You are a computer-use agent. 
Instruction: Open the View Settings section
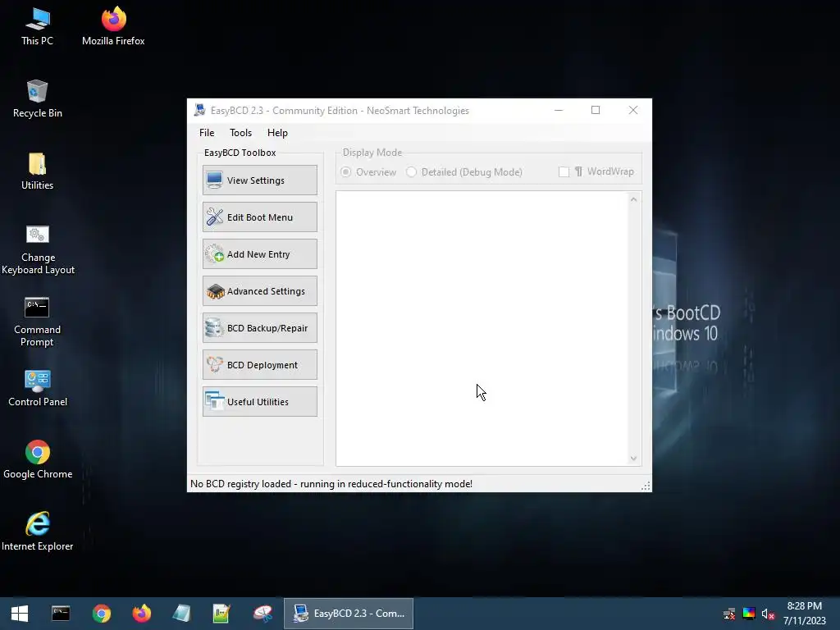[260, 180]
